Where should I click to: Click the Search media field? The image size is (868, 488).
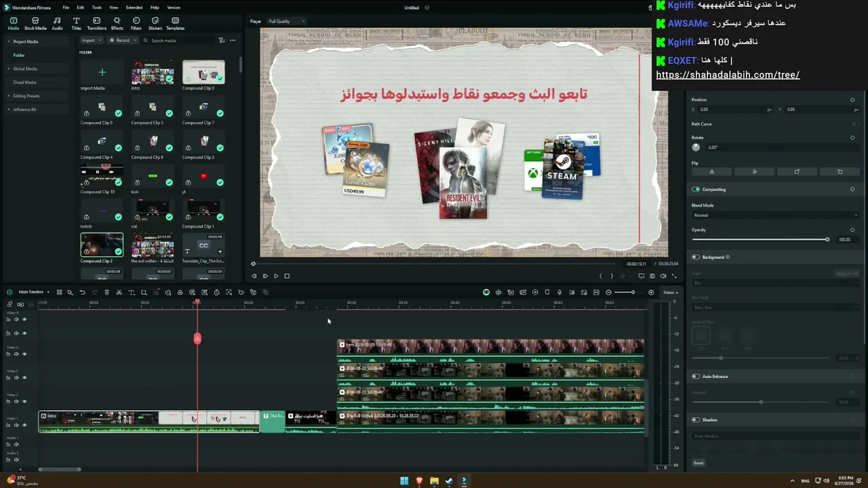180,41
